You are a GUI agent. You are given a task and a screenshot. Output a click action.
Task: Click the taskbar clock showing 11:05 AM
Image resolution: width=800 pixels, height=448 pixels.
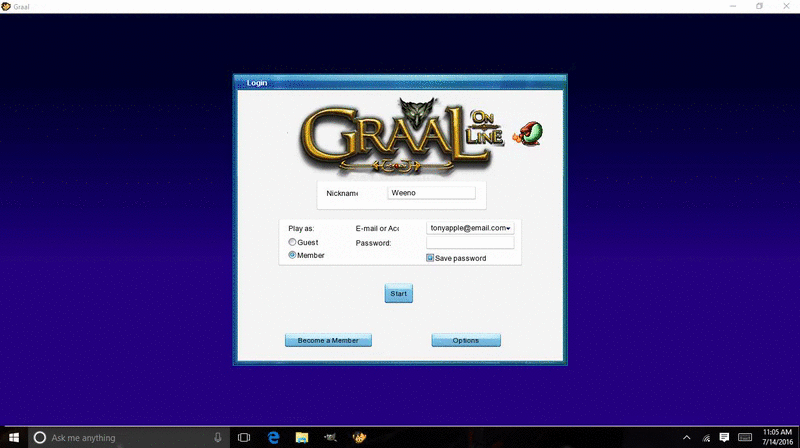(778, 437)
